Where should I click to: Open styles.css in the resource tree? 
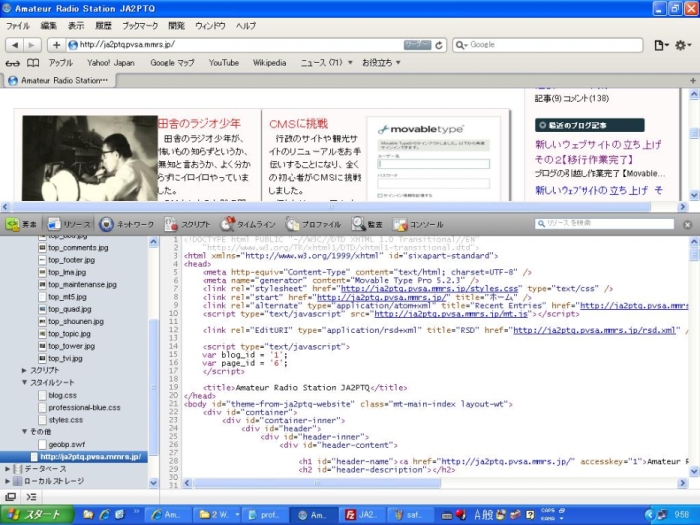pos(65,420)
